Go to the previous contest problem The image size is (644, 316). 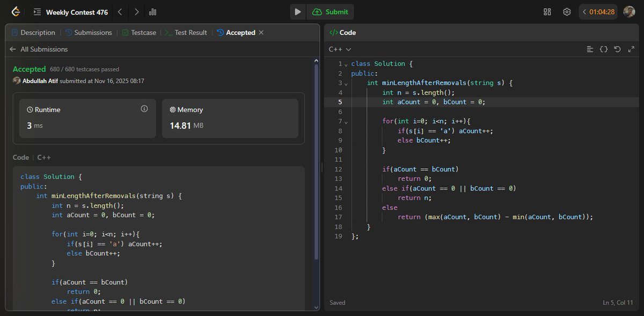tap(120, 12)
